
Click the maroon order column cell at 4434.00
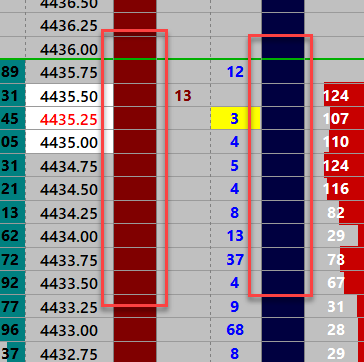pos(135,236)
